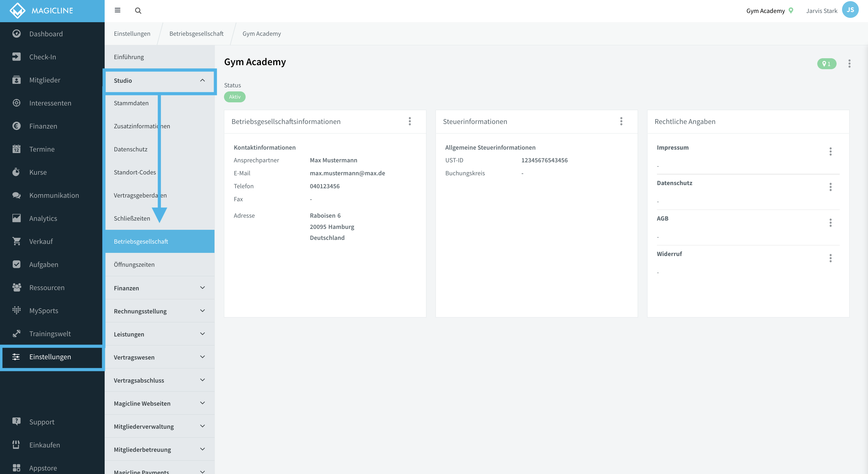The height and width of the screenshot is (474, 868).
Task: Click the Appstore grid icon
Action: (16, 468)
